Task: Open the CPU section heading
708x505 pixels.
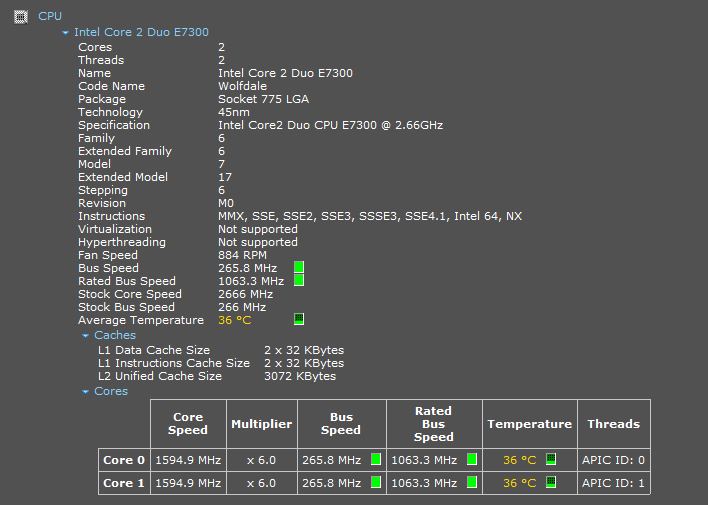Action: [50, 16]
